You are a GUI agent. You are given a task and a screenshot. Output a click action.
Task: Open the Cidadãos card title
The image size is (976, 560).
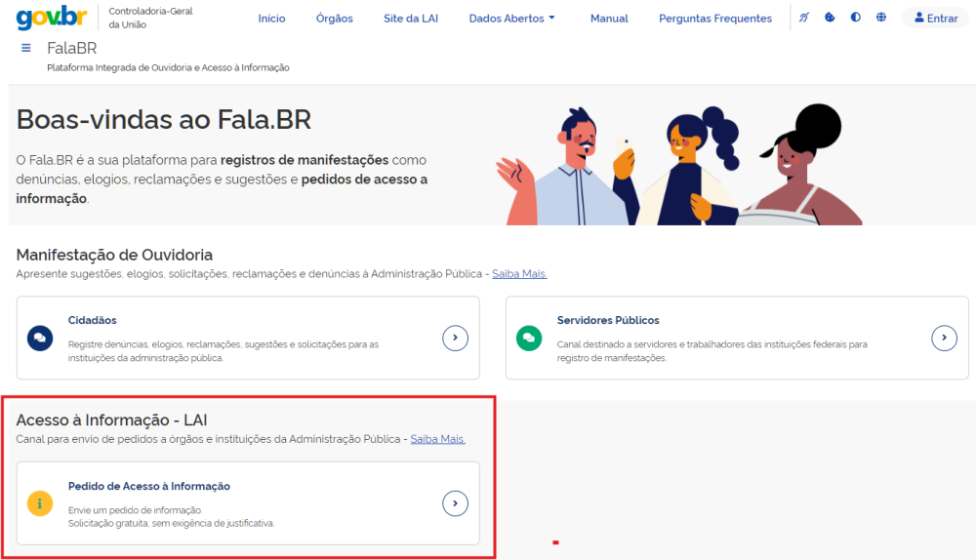(x=92, y=320)
